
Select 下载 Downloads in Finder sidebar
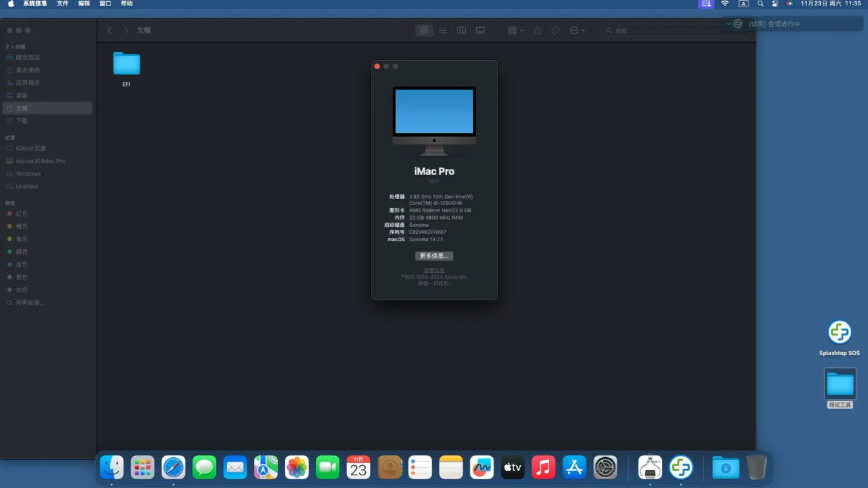[x=22, y=121]
